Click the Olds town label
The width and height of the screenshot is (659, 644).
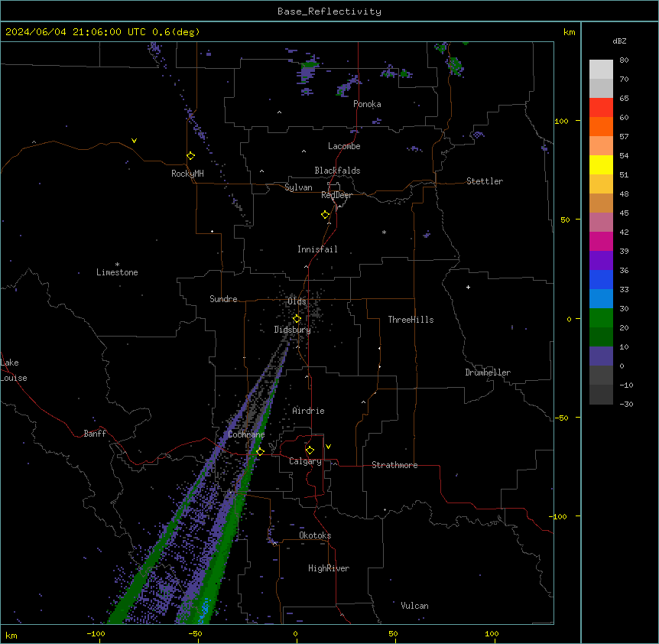297,301
